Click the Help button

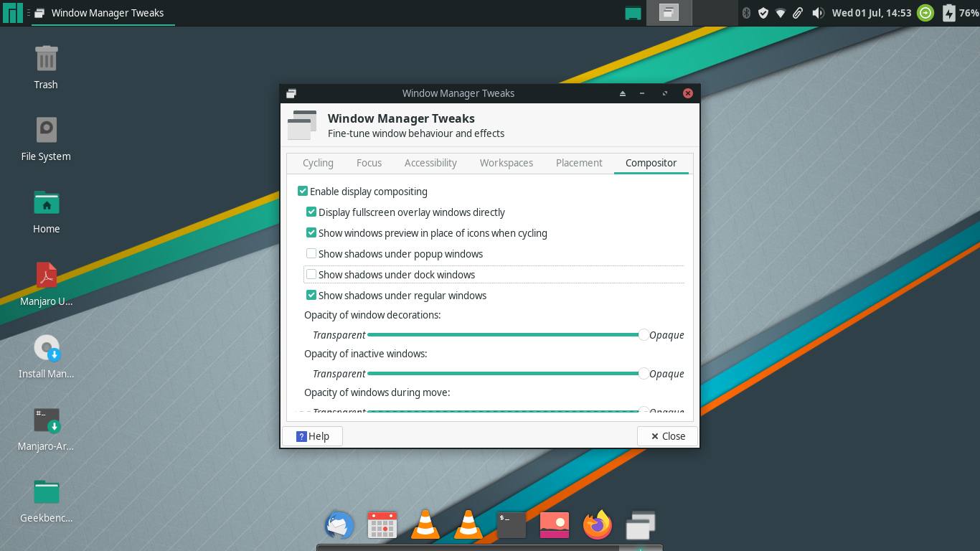pos(313,436)
